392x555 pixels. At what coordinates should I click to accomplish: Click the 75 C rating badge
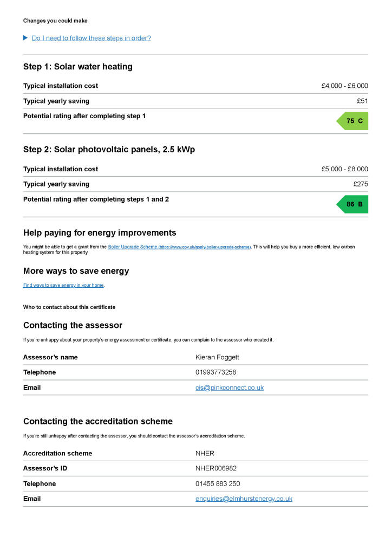click(x=353, y=121)
